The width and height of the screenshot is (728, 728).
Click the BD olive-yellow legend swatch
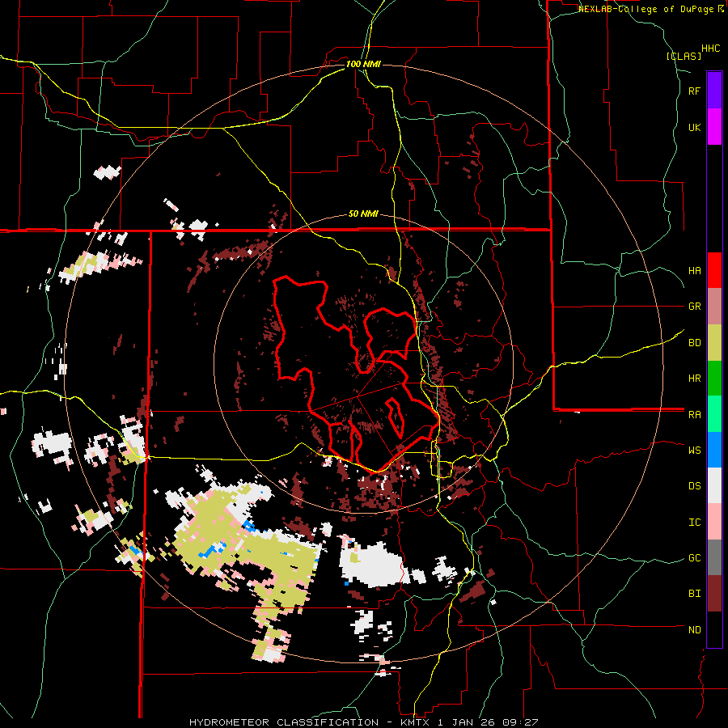click(x=714, y=343)
